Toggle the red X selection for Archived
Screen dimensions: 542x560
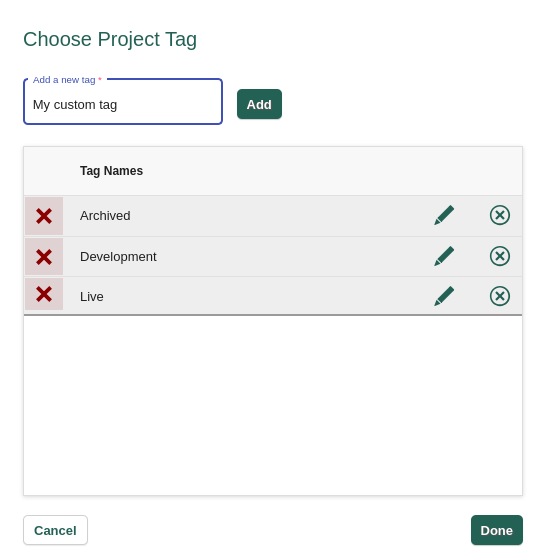44,216
